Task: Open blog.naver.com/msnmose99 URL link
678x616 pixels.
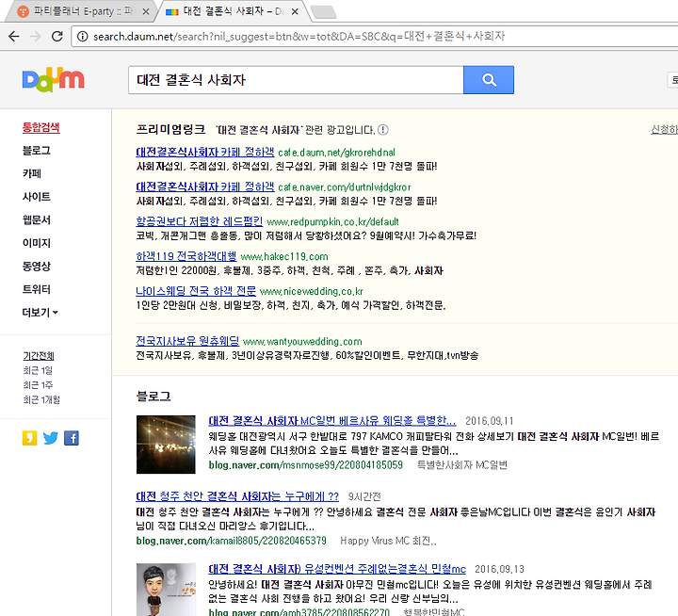Action: pyautogui.click(x=306, y=465)
